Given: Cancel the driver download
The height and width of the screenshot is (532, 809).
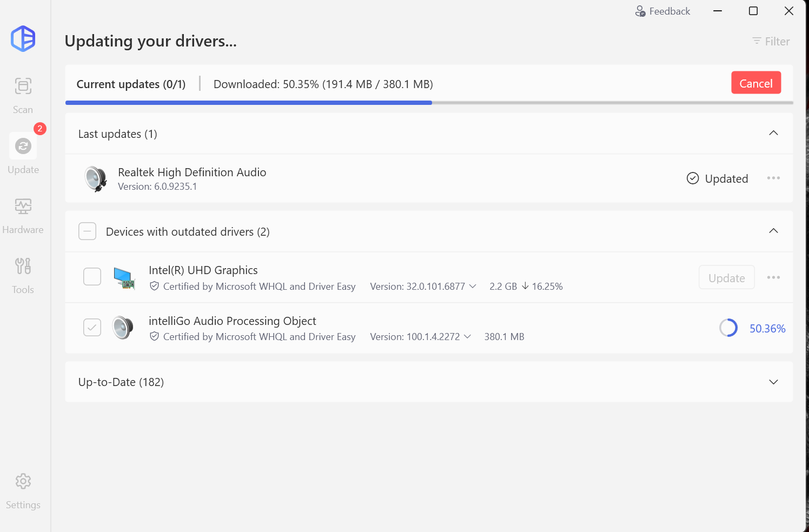Looking at the screenshot, I should point(756,83).
